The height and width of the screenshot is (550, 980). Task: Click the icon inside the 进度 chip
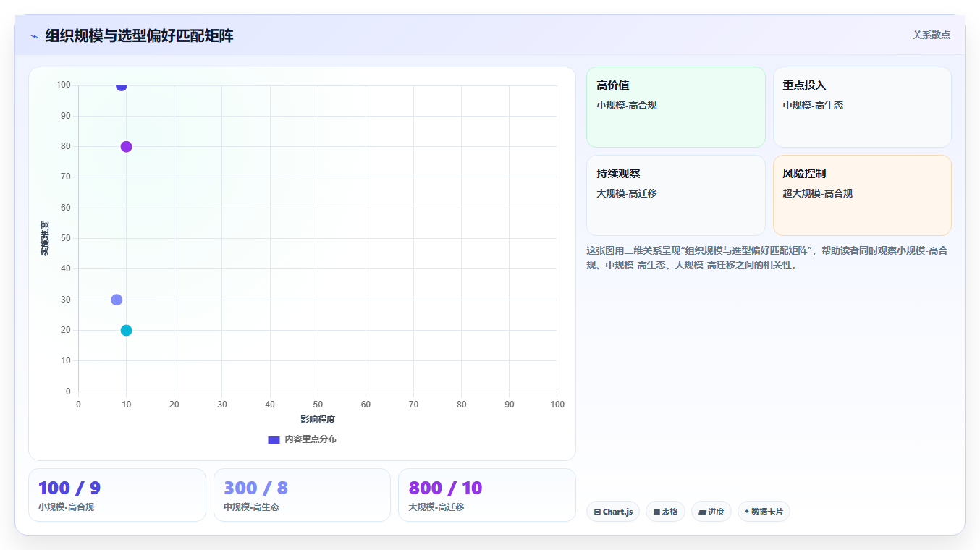pyautogui.click(x=702, y=512)
